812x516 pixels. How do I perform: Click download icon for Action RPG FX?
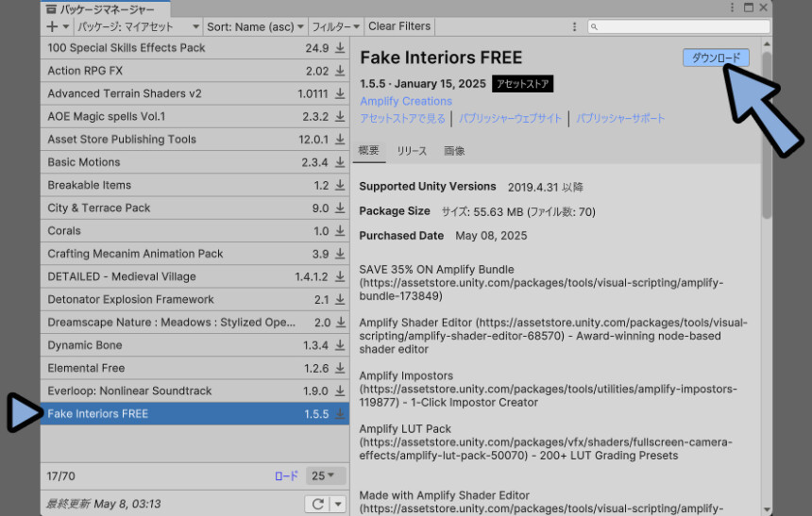(x=340, y=71)
